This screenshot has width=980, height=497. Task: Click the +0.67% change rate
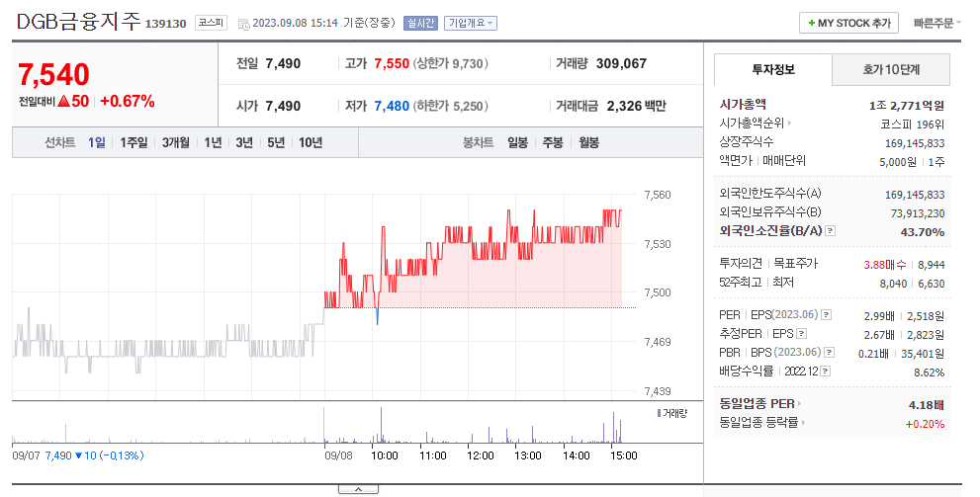(128, 101)
